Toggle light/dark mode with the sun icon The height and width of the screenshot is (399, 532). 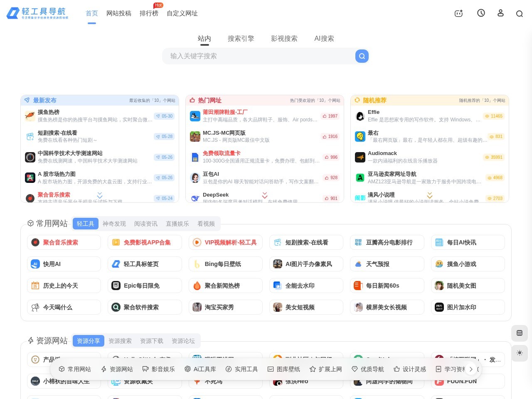[520, 353]
